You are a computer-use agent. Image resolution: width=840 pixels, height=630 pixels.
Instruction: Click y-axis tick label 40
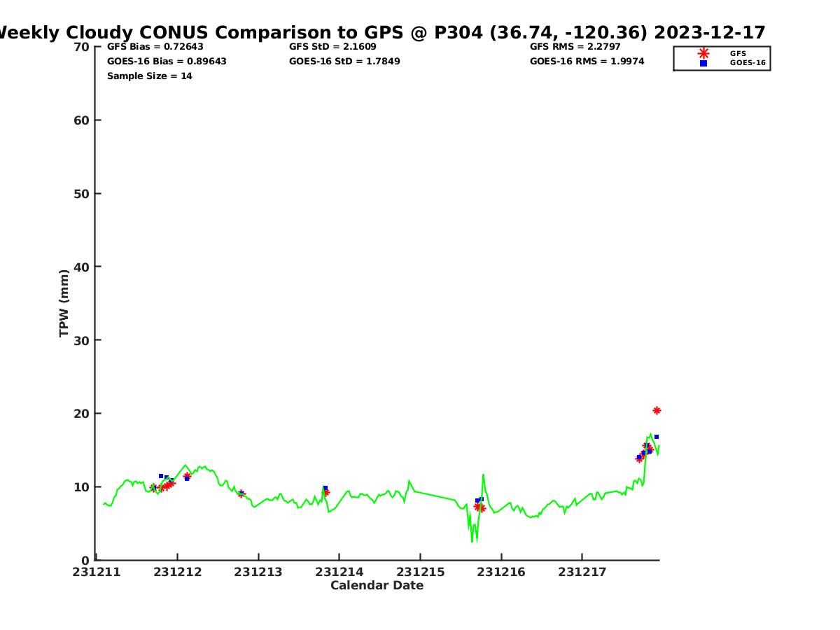pos(82,267)
